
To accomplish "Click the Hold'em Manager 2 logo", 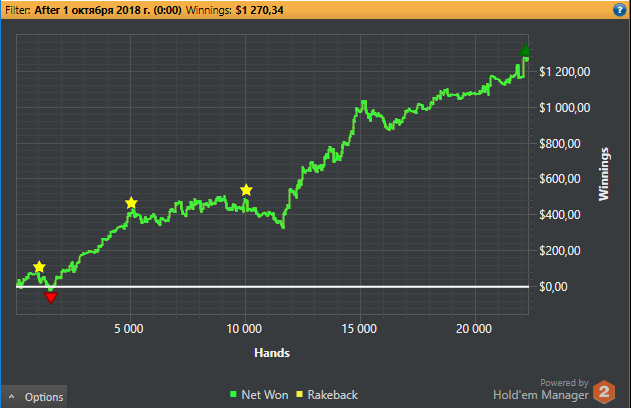I will pos(604,392).
